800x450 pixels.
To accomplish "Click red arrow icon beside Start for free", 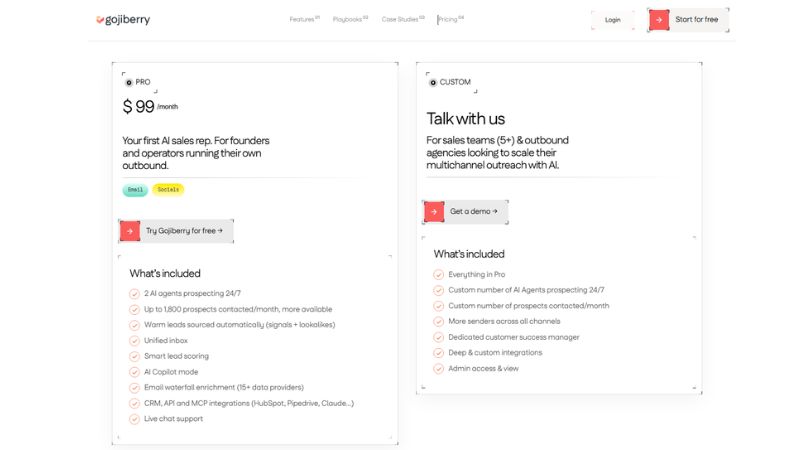I will (659, 20).
